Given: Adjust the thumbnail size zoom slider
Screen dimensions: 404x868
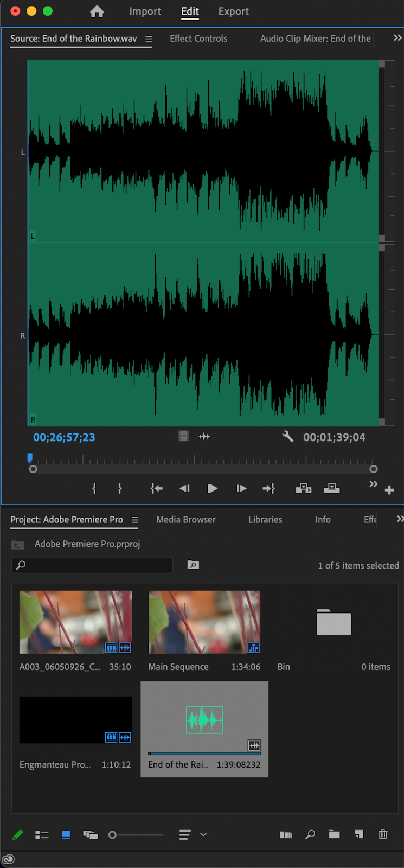Looking at the screenshot, I should (x=136, y=835).
